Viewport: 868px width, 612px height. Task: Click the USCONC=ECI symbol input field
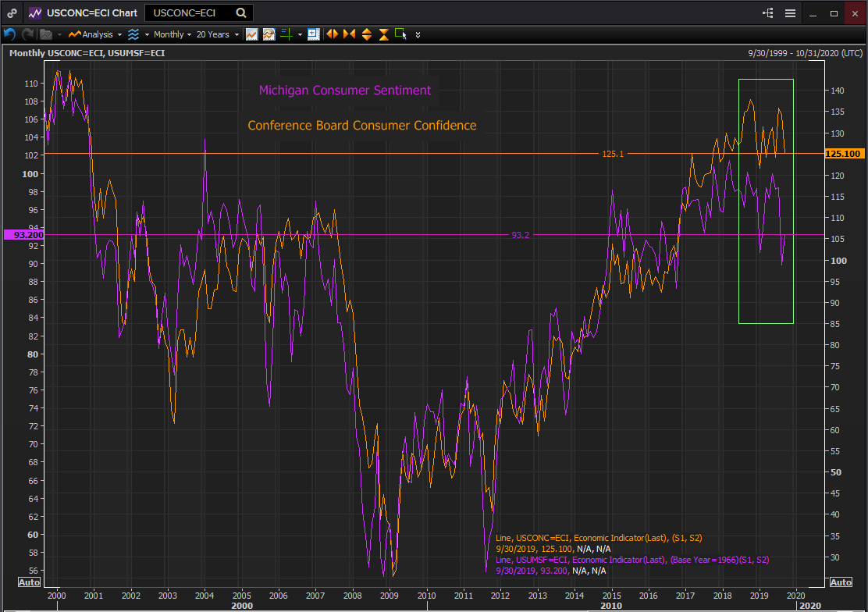[191, 13]
